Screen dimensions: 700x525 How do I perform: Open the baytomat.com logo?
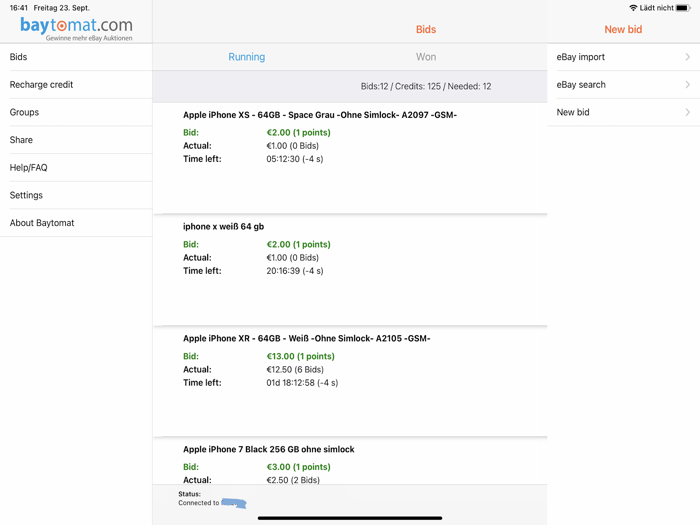pos(76,28)
